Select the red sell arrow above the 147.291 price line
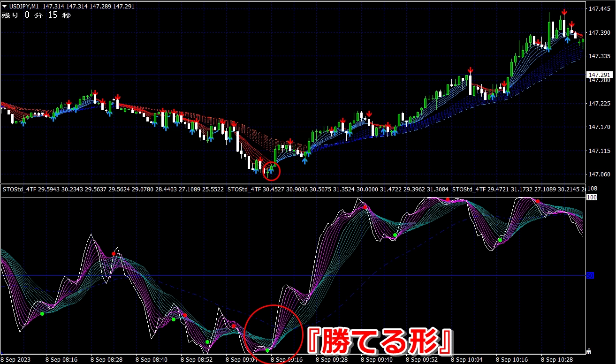 coord(470,70)
